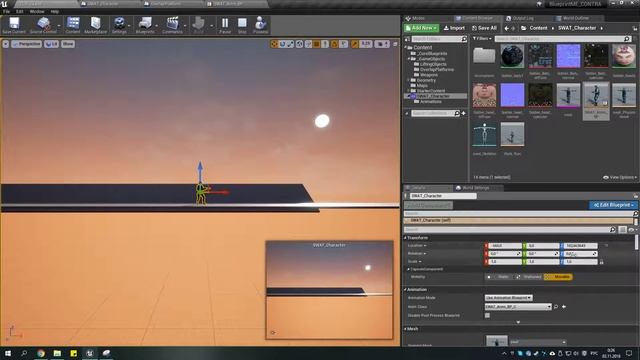Toggle surface snapping icon in viewport
Image resolution: width=640 pixels, height=360 pixels.
coord(308,44)
